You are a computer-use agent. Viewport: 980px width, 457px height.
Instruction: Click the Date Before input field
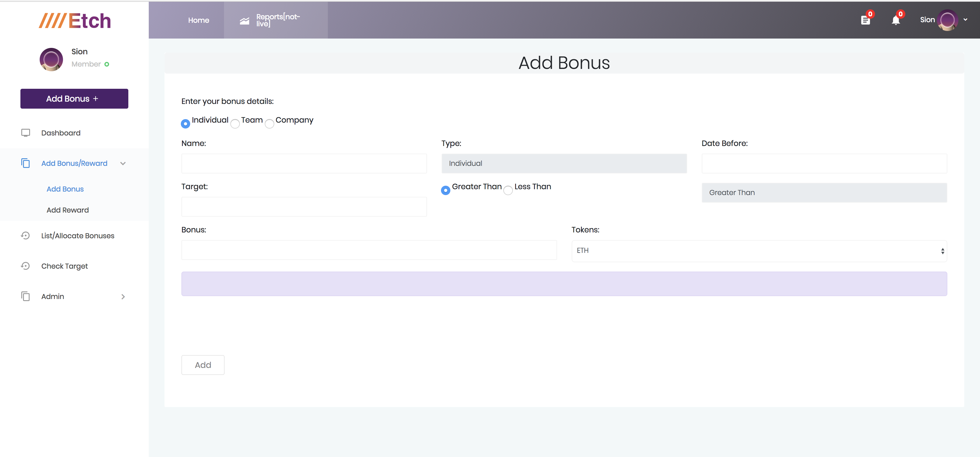coord(824,163)
